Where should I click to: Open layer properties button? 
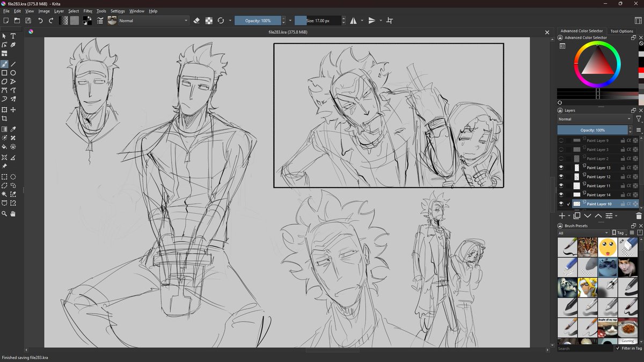pyautogui.click(x=609, y=216)
